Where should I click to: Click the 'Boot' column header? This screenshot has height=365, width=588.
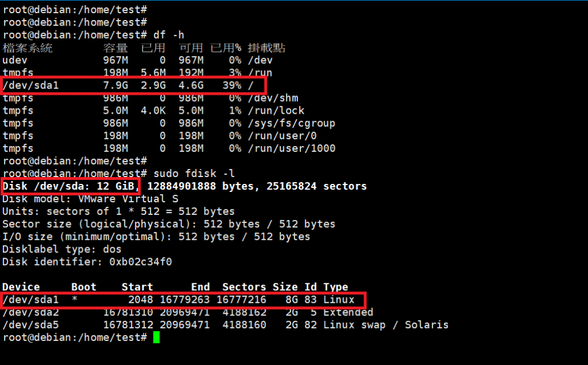(84, 287)
